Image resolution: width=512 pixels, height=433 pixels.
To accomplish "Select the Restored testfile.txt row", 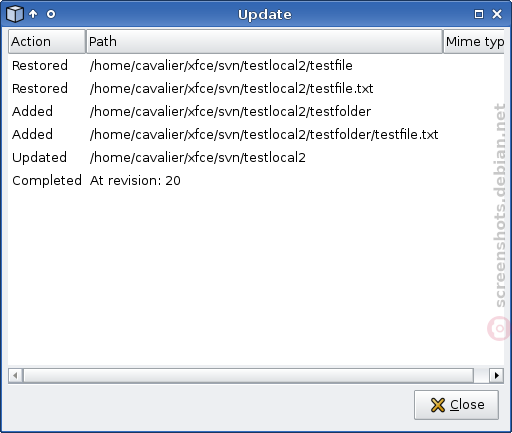I will point(256,88).
